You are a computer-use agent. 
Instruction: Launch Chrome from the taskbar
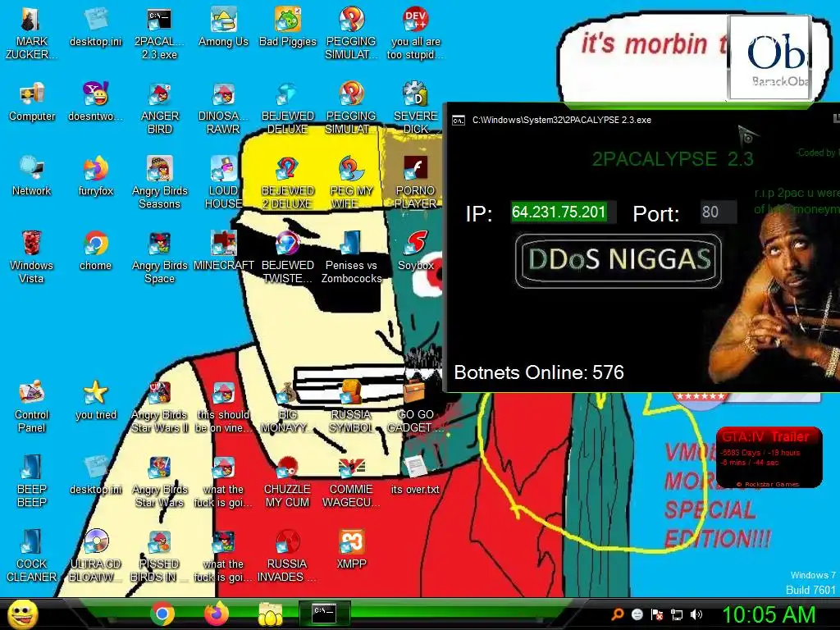click(162, 614)
